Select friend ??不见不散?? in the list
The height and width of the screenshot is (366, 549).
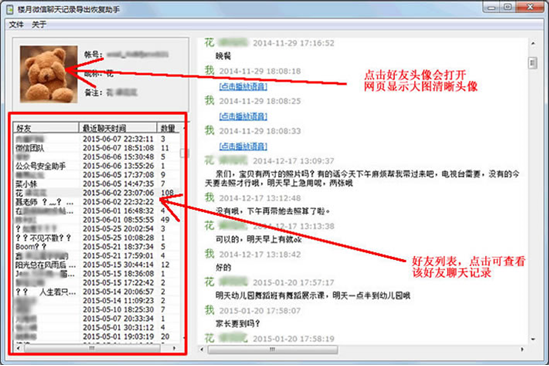pyautogui.click(x=97, y=238)
